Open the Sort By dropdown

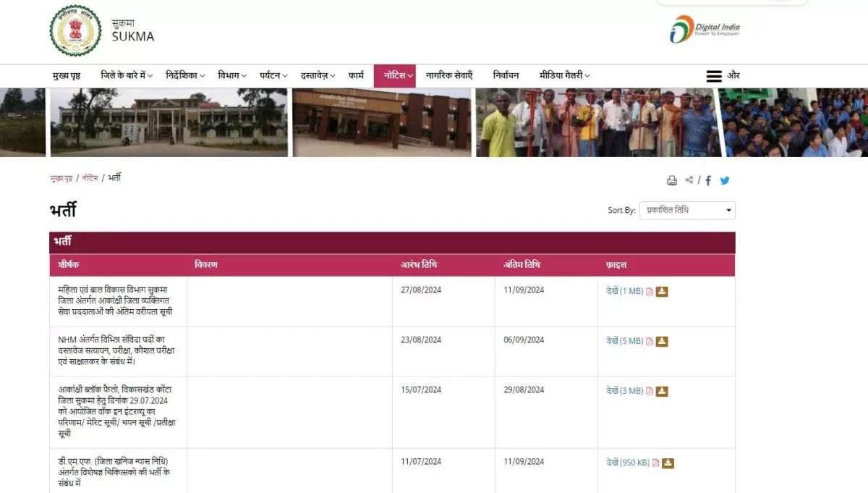[686, 211]
